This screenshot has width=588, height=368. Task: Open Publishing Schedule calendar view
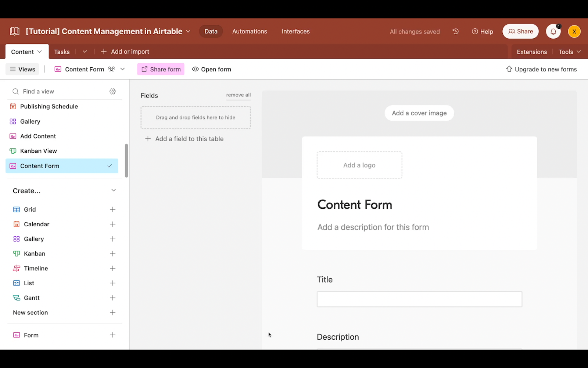click(x=62, y=106)
